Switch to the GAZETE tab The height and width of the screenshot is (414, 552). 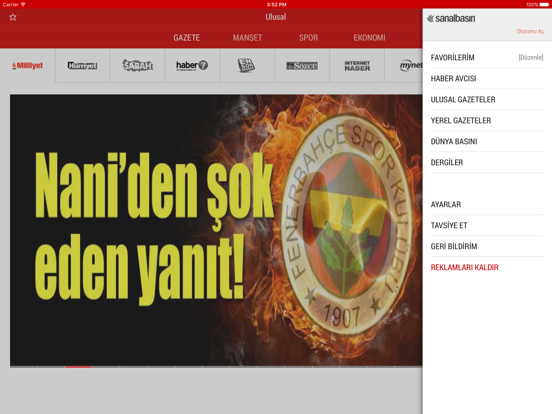(x=187, y=38)
